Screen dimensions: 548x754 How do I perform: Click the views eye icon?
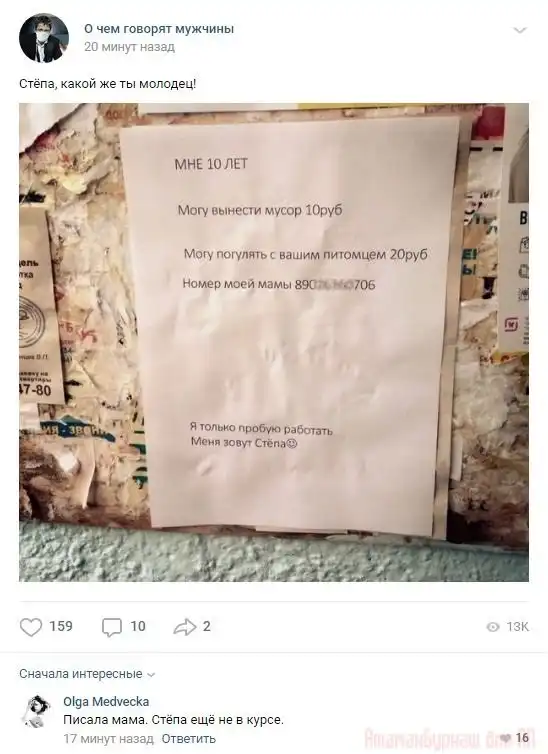pyautogui.click(x=493, y=627)
